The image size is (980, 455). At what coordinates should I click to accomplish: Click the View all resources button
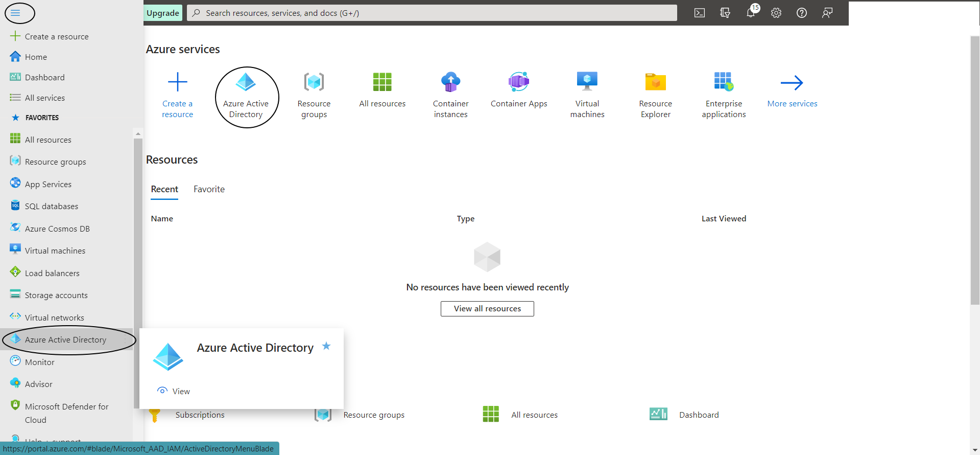(487, 309)
